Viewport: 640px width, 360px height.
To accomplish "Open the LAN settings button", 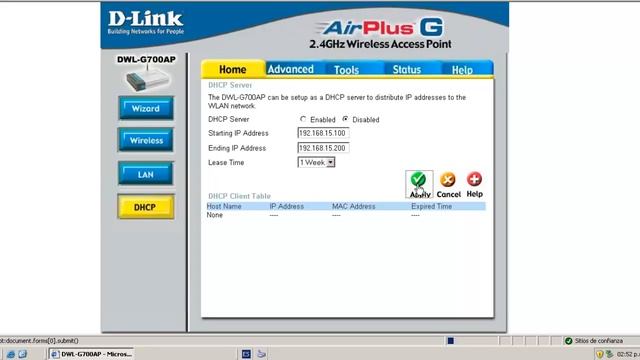I will (x=146, y=174).
